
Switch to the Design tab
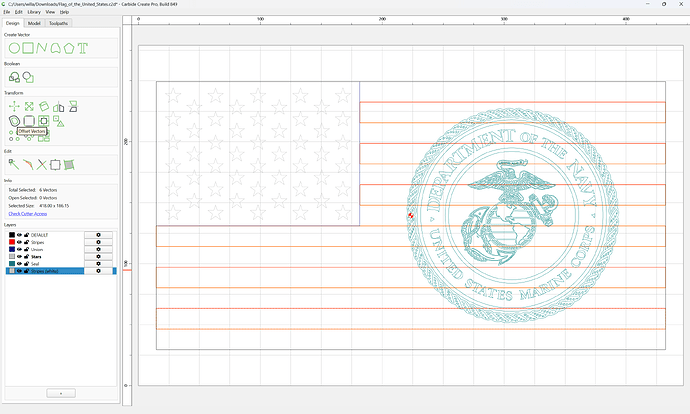[x=13, y=23]
